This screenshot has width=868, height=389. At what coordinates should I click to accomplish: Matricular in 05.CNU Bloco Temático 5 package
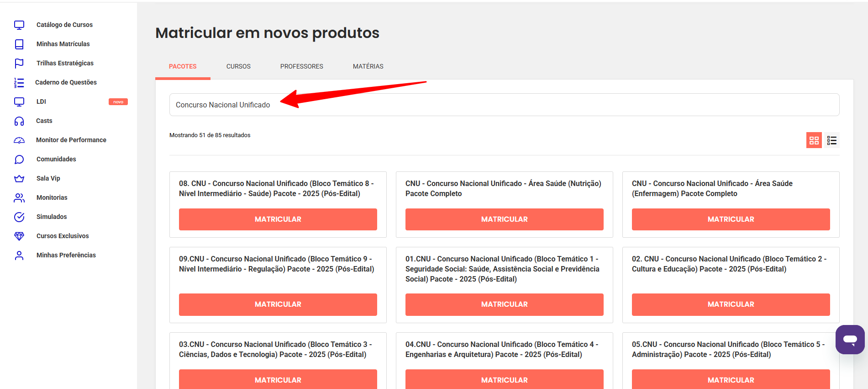[x=731, y=380]
